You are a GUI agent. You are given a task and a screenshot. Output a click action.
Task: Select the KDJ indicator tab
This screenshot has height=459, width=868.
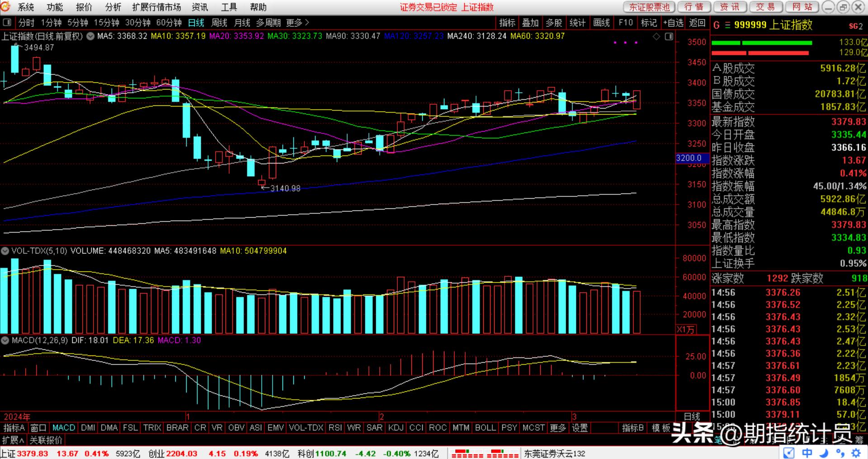tap(396, 427)
